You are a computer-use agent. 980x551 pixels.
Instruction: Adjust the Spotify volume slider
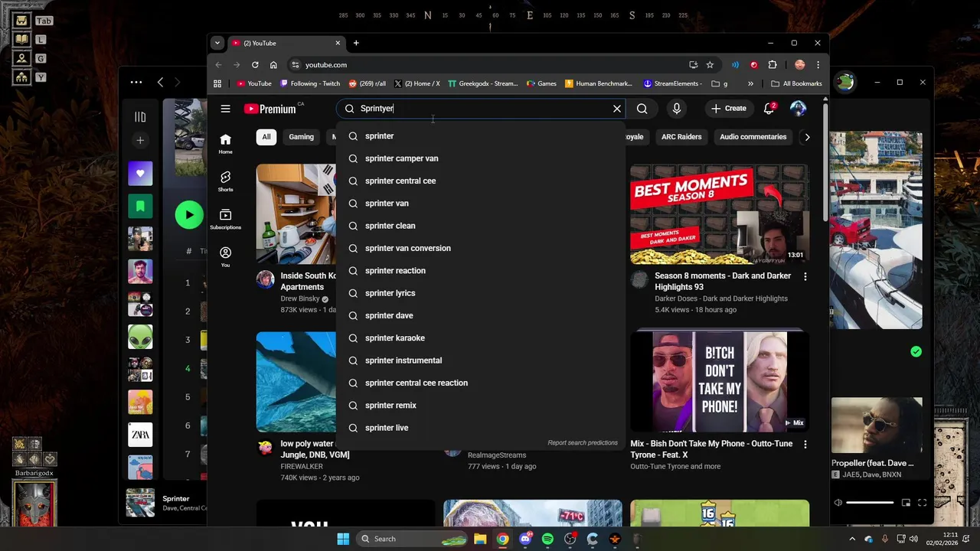point(870,503)
